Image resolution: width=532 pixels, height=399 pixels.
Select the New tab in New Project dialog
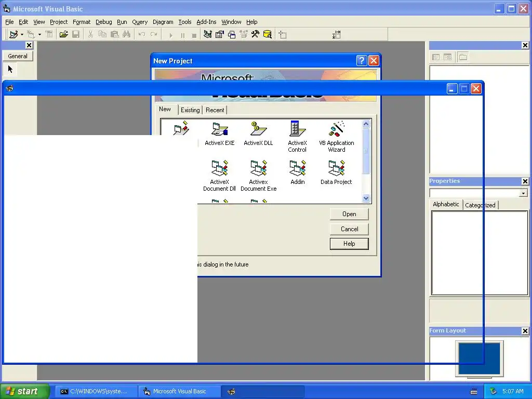coord(165,109)
